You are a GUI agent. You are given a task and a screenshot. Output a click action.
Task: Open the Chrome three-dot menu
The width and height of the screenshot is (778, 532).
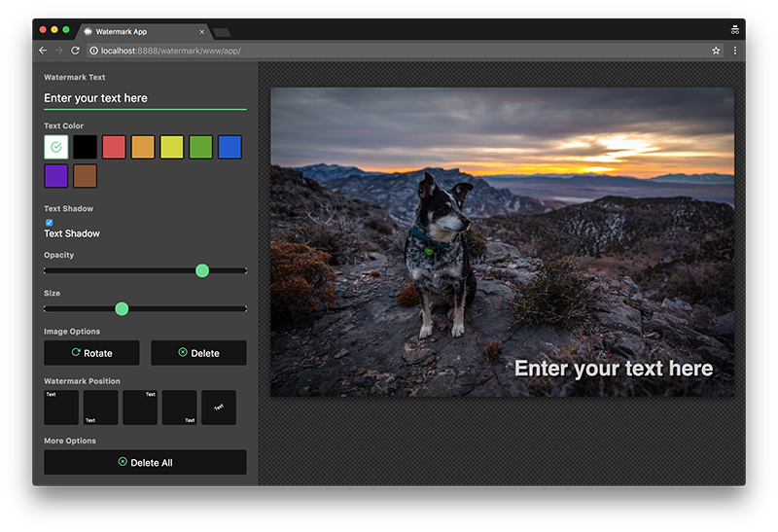point(735,51)
